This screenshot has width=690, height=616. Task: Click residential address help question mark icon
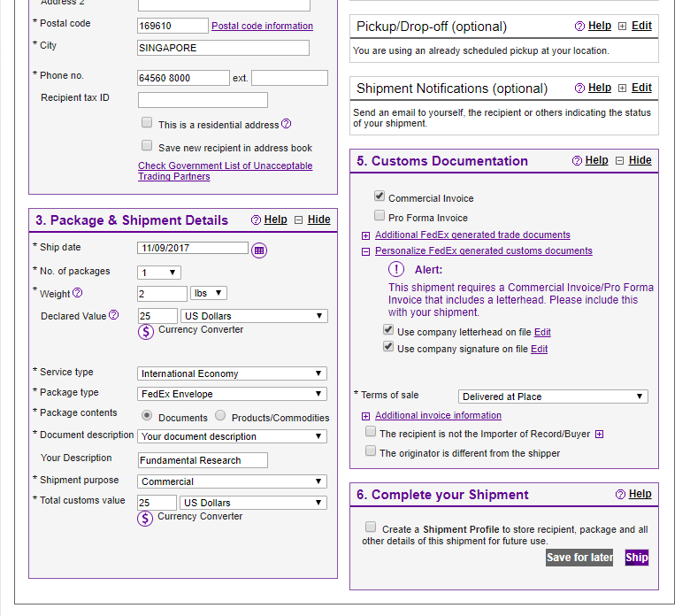[286, 124]
